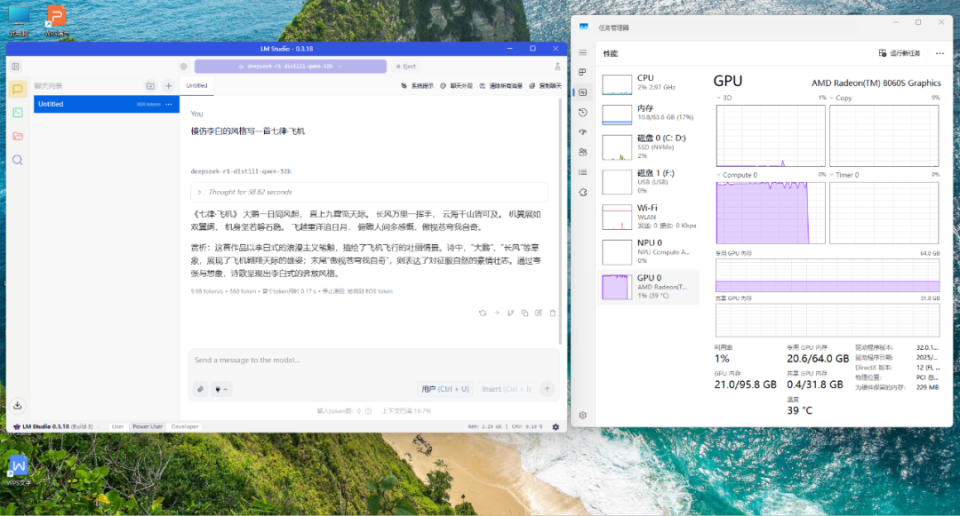Viewport: 960px width, 516px height.
Task: Open deepseek-r1-distill-qwen-32b model selector dropdown
Action: coord(290,66)
